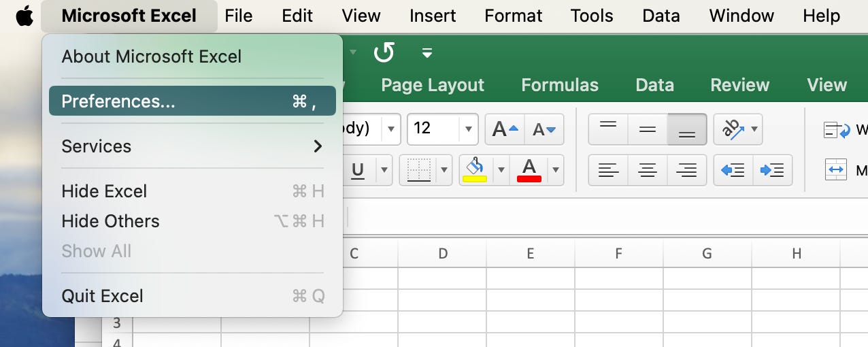Open the File menu
The width and height of the screenshot is (868, 347).
tap(239, 16)
